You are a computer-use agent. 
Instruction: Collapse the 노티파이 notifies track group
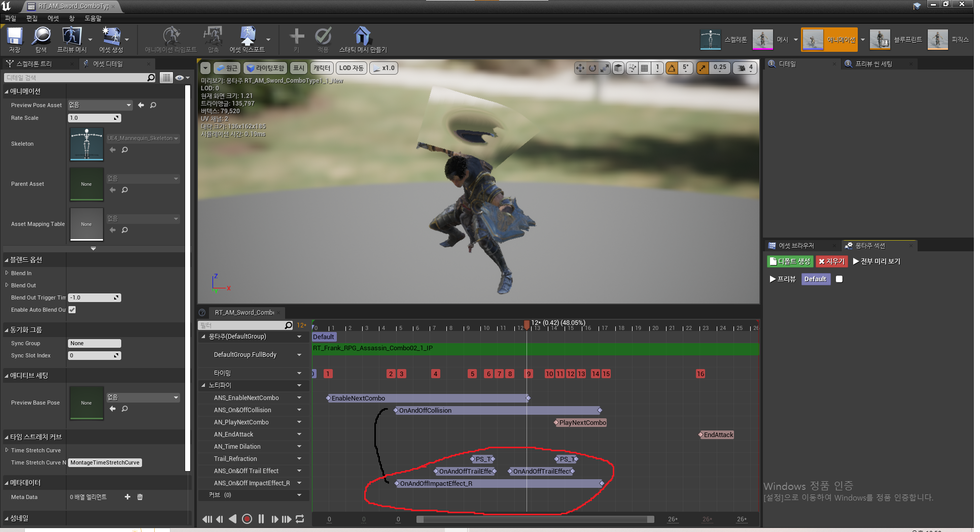pos(203,385)
